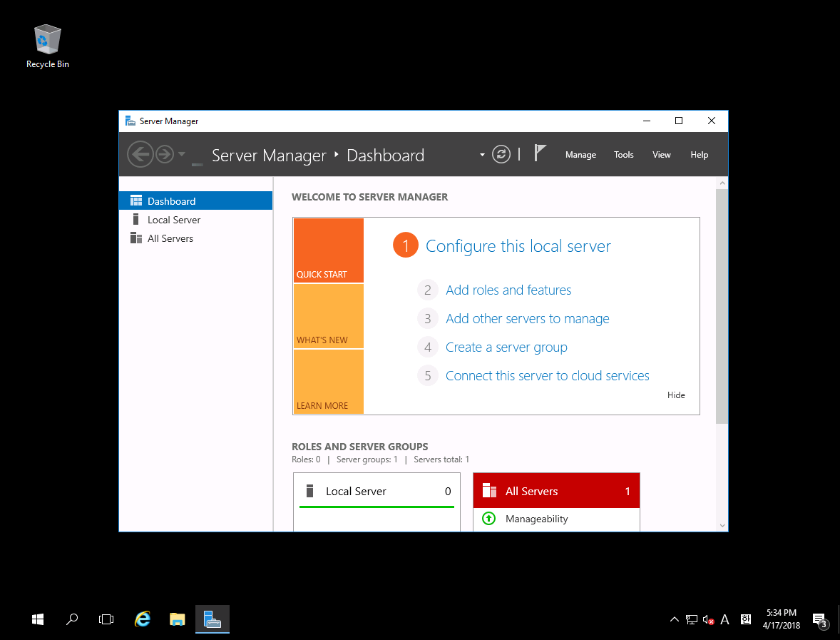Expand the breadcrumb dropdown arrow beside Refresh
Image resolution: width=840 pixels, height=640 pixels.
click(482, 155)
